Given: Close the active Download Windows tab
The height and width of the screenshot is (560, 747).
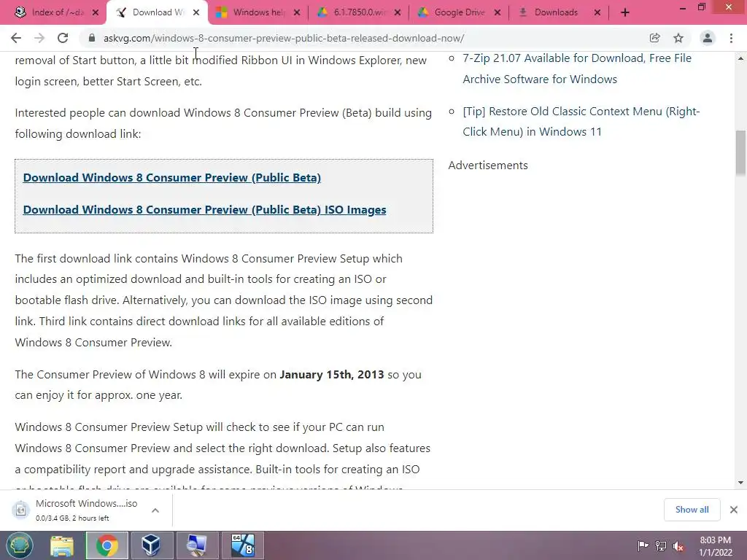Looking at the screenshot, I should (196, 12).
